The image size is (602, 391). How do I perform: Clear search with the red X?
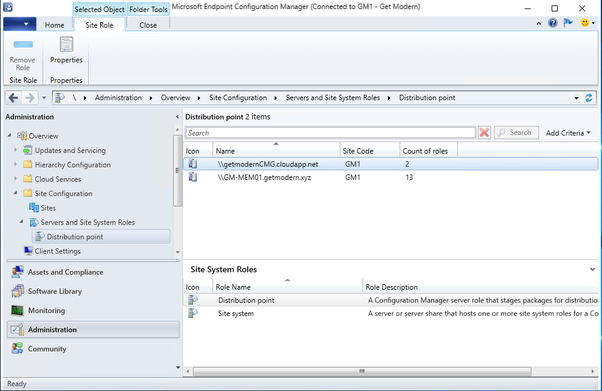[x=484, y=133]
